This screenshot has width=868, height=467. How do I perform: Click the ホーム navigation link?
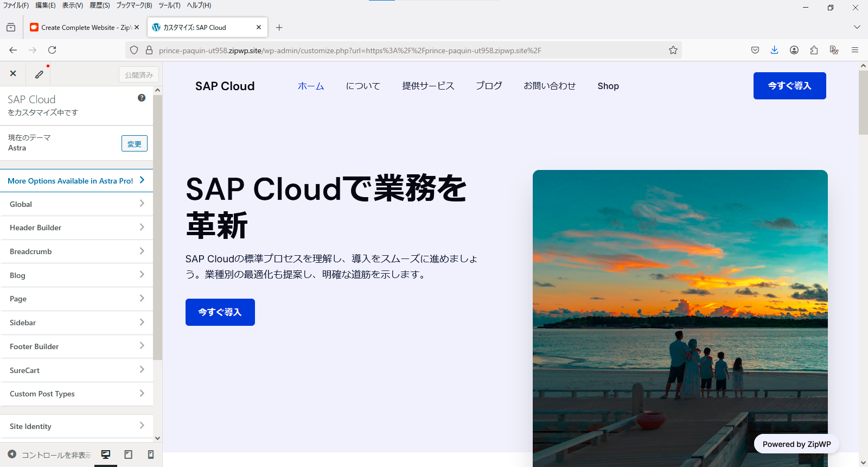pyautogui.click(x=311, y=86)
